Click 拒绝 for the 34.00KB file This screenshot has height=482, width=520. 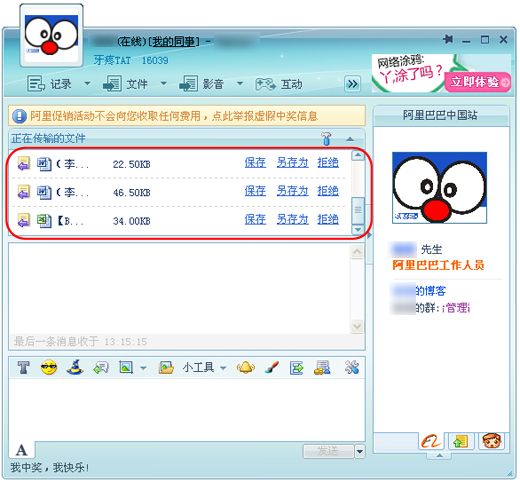pyautogui.click(x=328, y=220)
